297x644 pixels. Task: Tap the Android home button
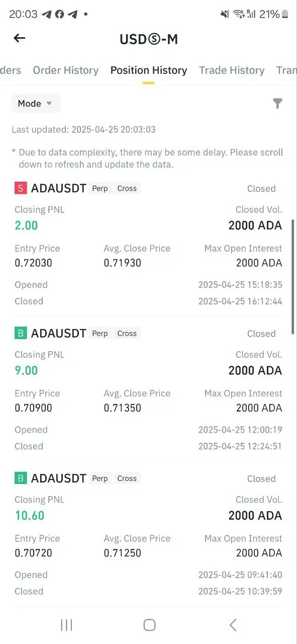[x=149, y=625]
